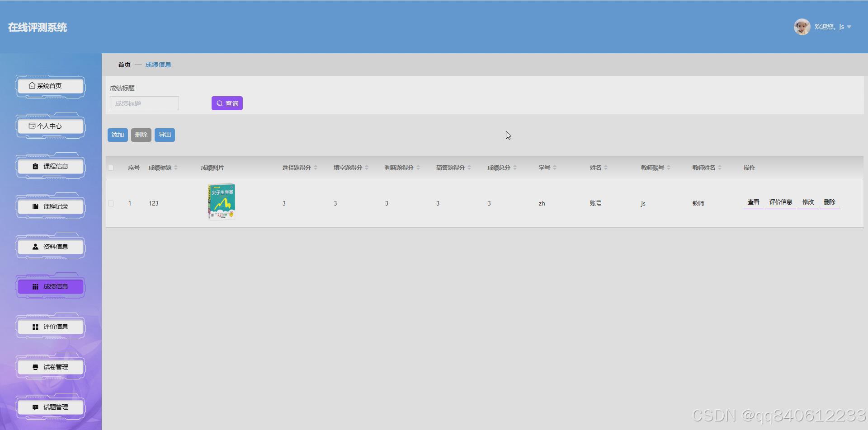The width and height of the screenshot is (868, 430).
Task: Open 个人中心 menu item
Action: click(x=51, y=126)
